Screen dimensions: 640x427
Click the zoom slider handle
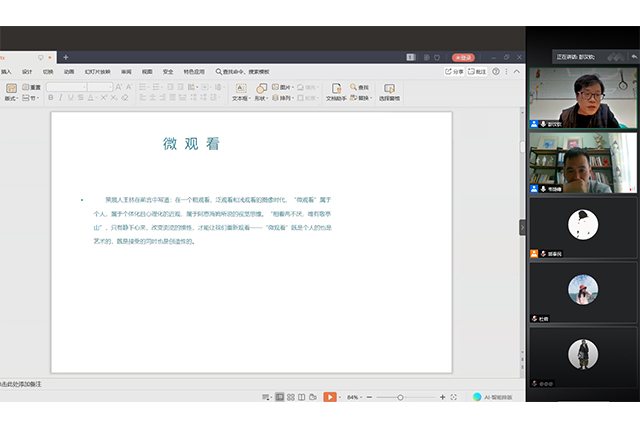400,397
